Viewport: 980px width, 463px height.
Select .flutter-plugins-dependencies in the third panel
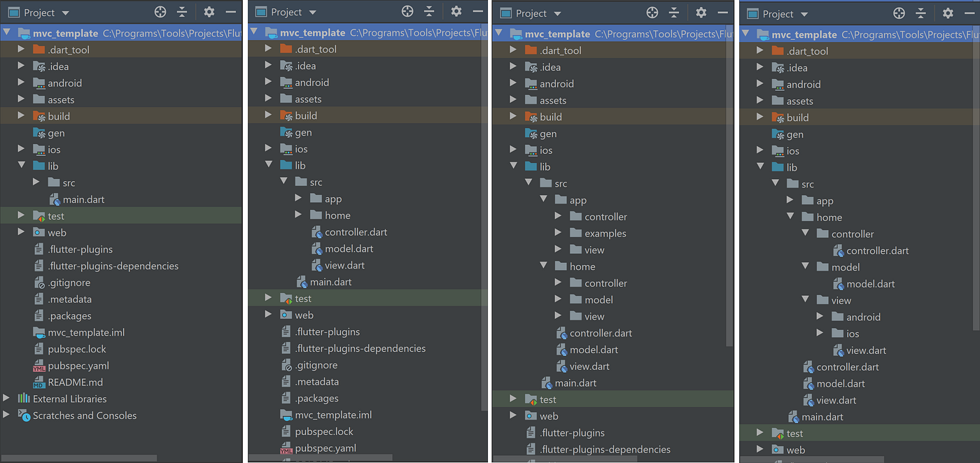605,450
